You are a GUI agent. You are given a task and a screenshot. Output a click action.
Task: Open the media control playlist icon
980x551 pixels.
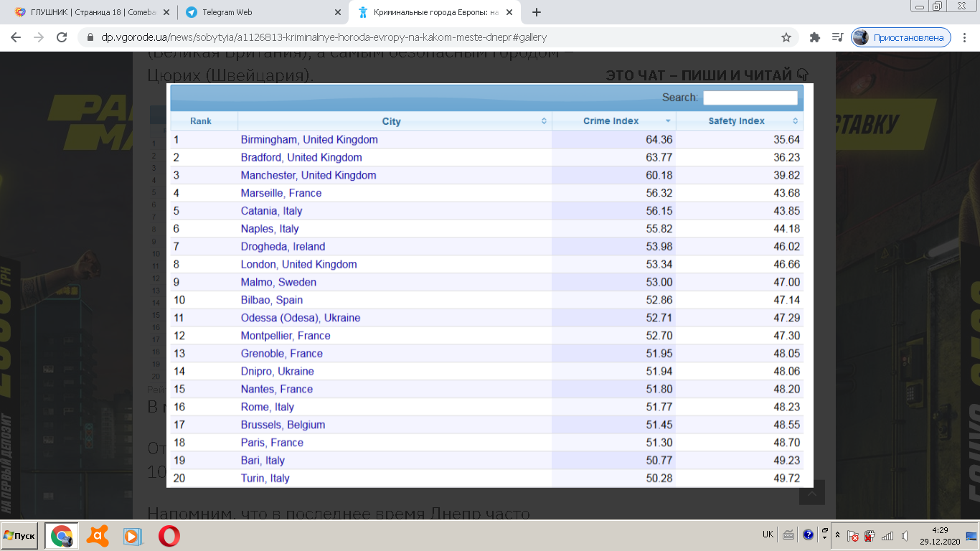tap(837, 37)
